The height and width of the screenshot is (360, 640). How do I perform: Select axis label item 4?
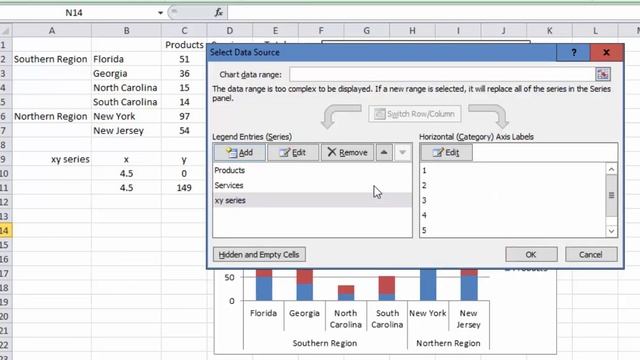[x=513, y=215]
